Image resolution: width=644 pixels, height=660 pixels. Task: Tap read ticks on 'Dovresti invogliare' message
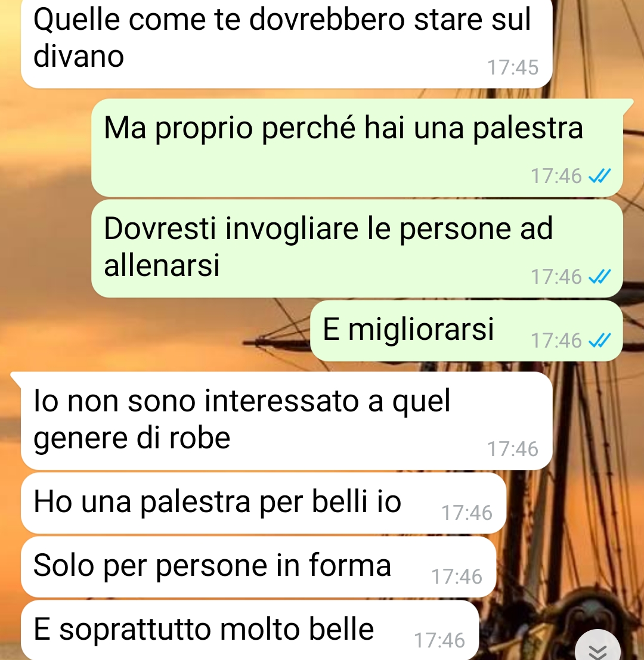coord(599,277)
